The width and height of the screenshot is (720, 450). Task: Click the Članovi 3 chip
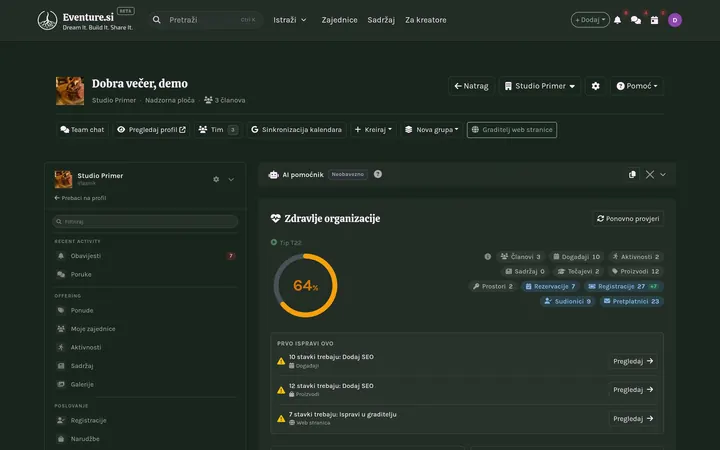pyautogui.click(x=521, y=257)
